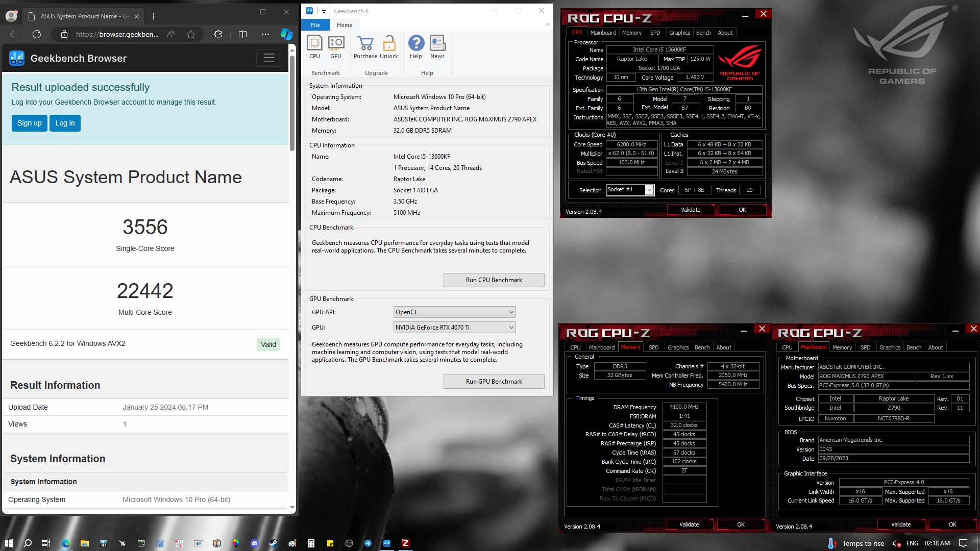Click the browser profile avatar icon
The height and width of the screenshot is (551, 980).
[x=11, y=16]
